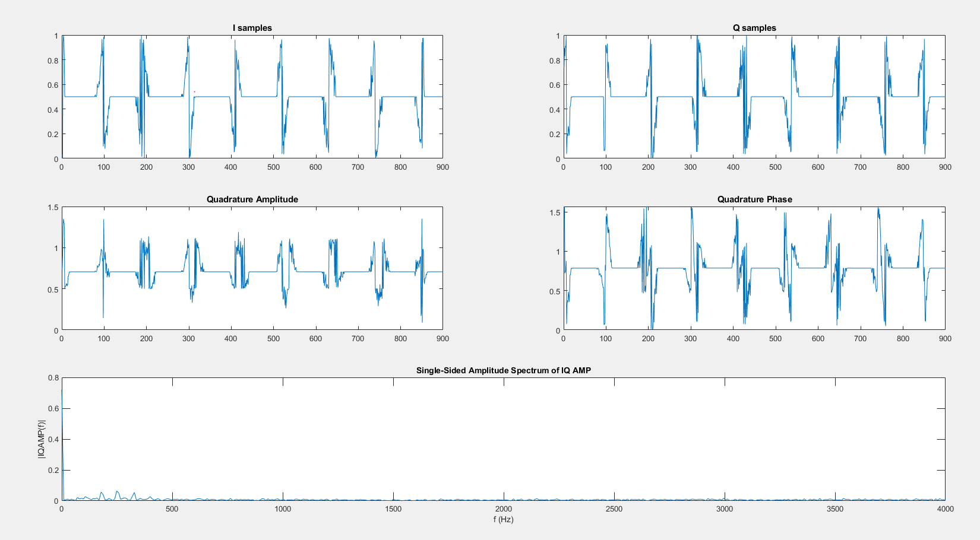The image size is (980, 540).
Task: Click the 2000 tick on spectrum frequency axis
Action: pyautogui.click(x=505, y=509)
